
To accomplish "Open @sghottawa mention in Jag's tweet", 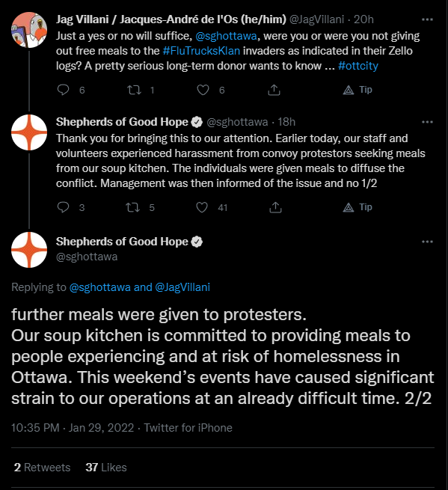I will [226, 36].
